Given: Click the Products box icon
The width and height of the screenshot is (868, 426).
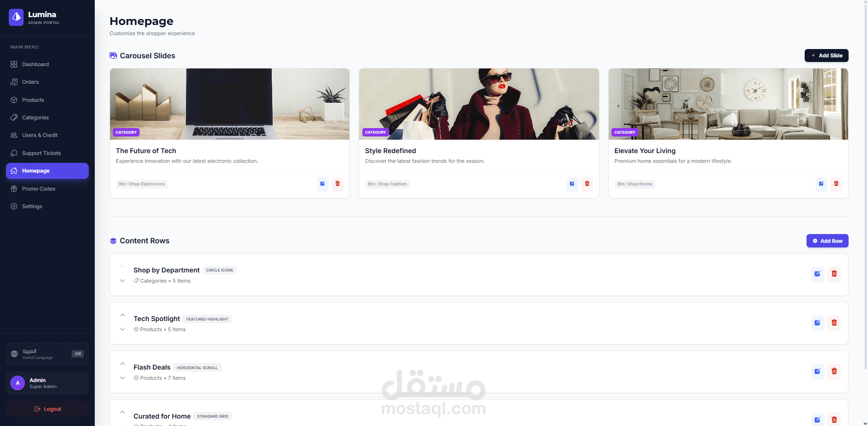Looking at the screenshot, I should (x=14, y=100).
